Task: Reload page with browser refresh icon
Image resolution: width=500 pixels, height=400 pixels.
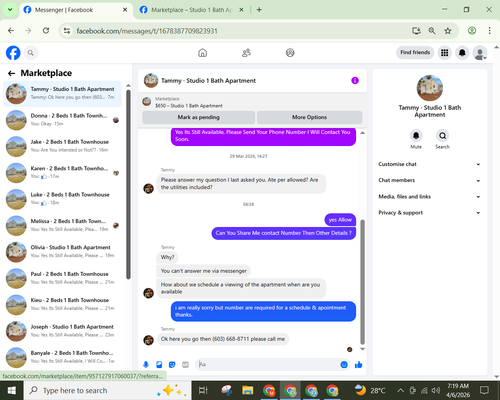Action: pos(46,31)
